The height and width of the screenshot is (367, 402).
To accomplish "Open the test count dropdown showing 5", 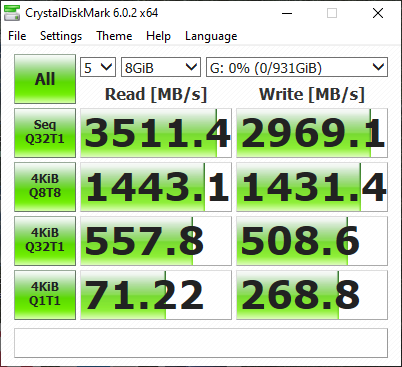I will coord(98,67).
